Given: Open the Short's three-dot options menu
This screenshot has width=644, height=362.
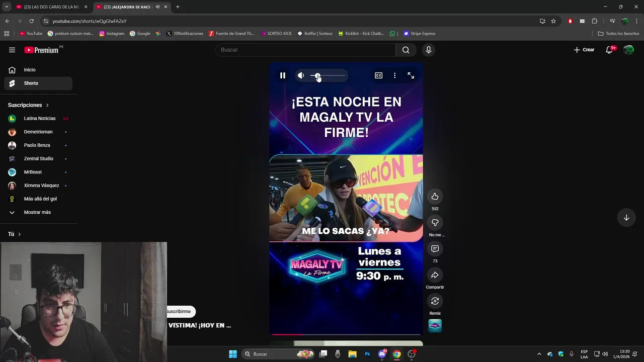Looking at the screenshot, I should click(394, 75).
